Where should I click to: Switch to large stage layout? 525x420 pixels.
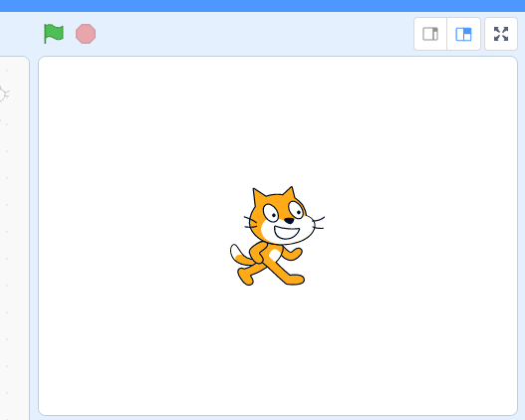coord(463,34)
